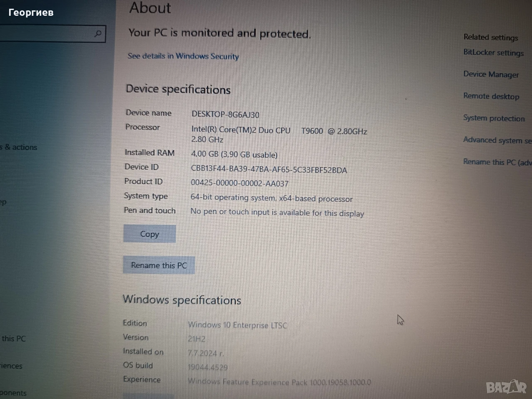532x399 pixels.
Task: Click the Device ID label
Action: (141, 167)
